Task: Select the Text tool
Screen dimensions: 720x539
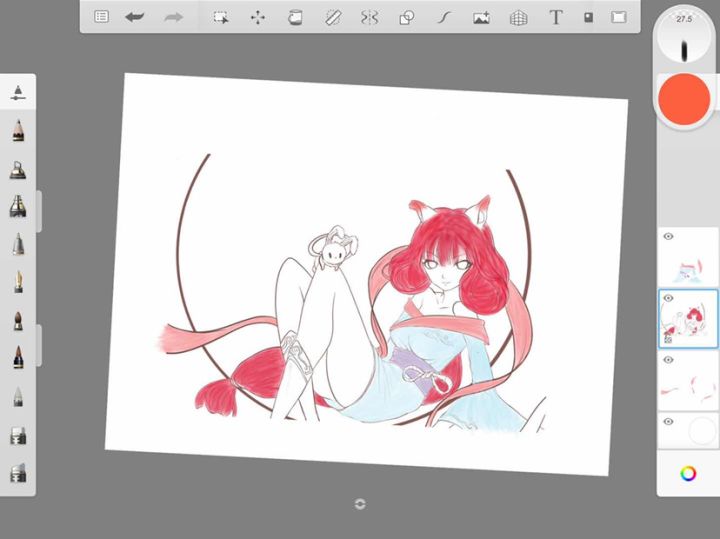Action: point(556,17)
